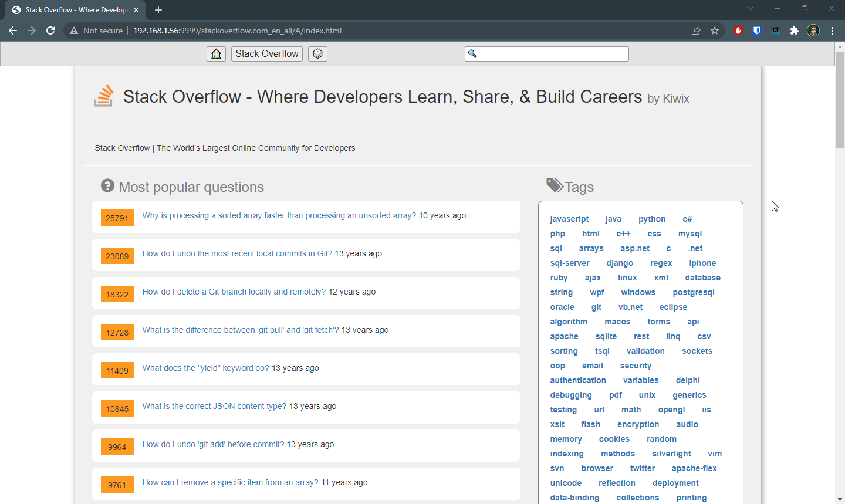Click the random article dice icon
The width and height of the screenshot is (845, 504).
coord(317,54)
